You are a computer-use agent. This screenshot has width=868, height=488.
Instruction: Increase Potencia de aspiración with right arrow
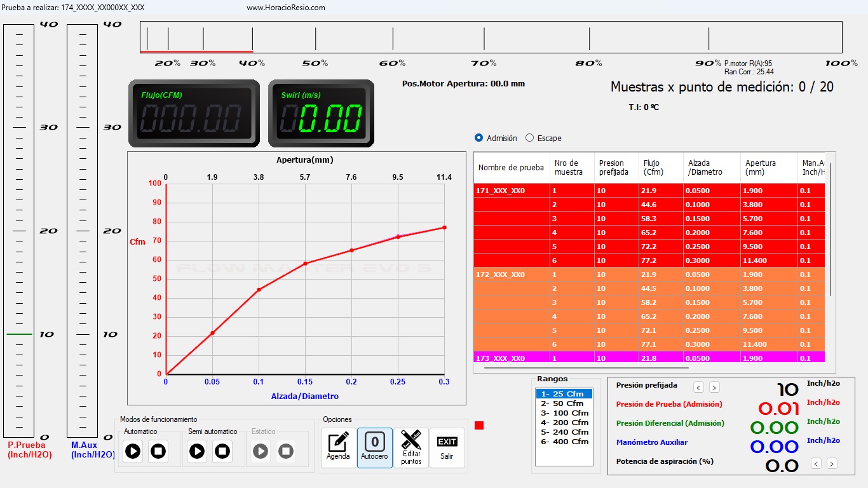pyautogui.click(x=832, y=464)
